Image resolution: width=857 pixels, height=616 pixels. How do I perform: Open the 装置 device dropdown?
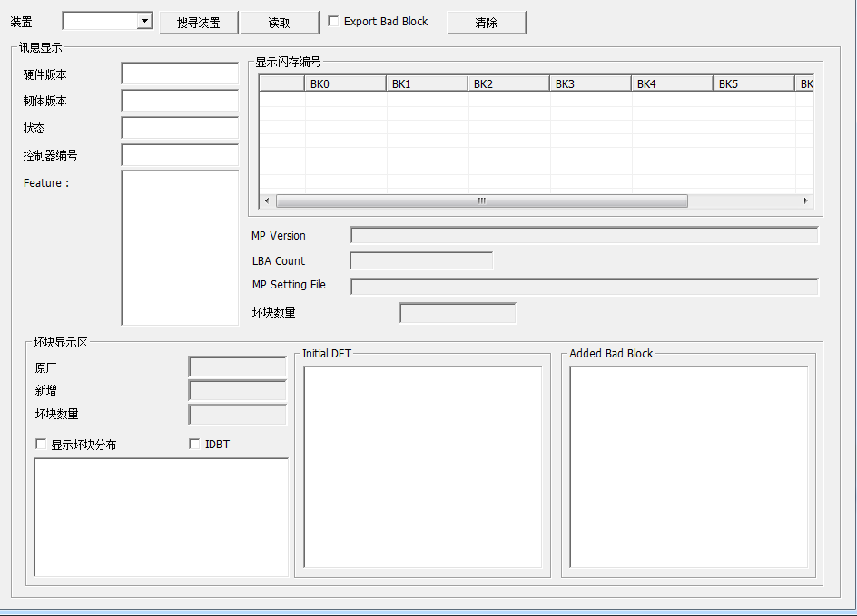tap(144, 21)
